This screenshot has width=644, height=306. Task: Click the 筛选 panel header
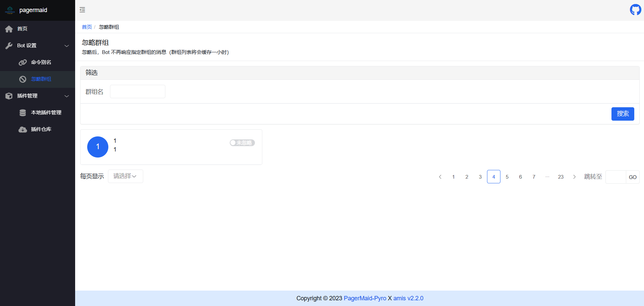(x=360, y=73)
